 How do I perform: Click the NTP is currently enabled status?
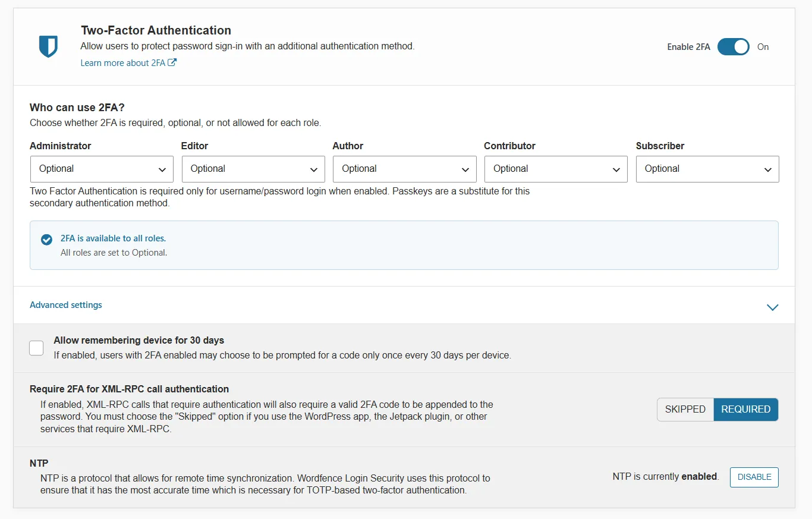pyautogui.click(x=666, y=477)
